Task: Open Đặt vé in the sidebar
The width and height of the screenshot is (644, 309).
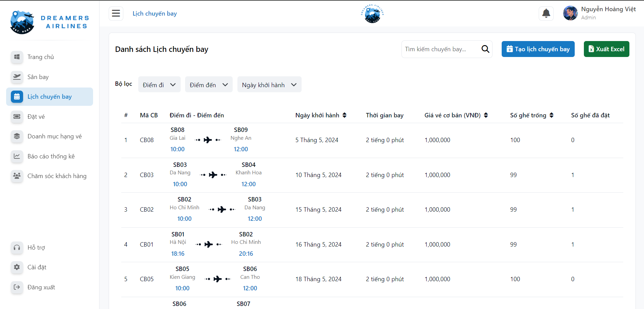Action: [50, 117]
